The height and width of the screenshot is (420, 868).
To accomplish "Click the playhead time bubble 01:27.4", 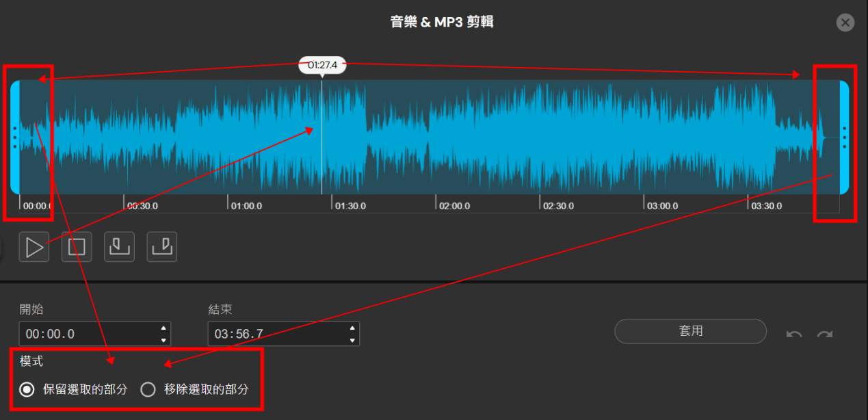I will point(322,65).
